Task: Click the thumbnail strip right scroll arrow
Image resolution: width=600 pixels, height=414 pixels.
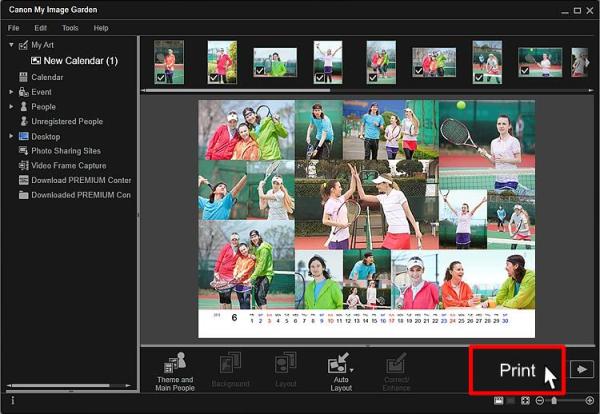Action: (x=591, y=91)
